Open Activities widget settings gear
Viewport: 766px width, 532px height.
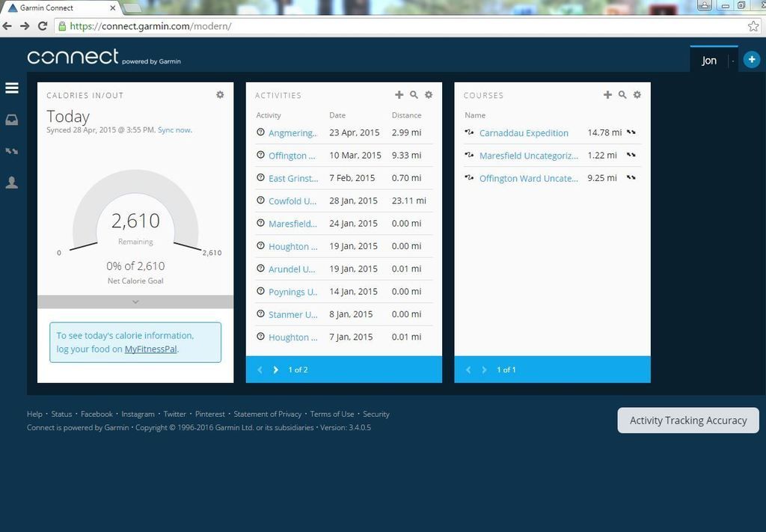click(429, 95)
